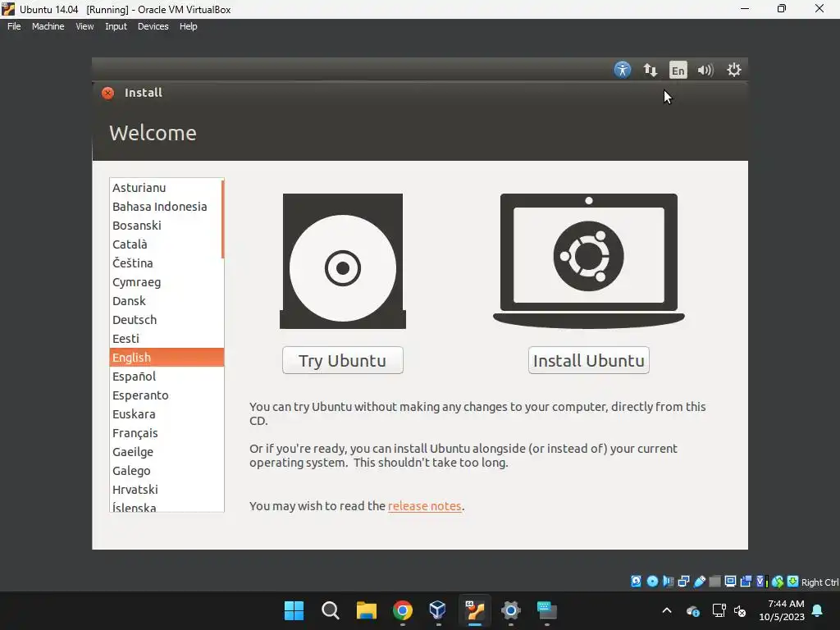This screenshot has width=840, height=630.
Task: Click the En keyboard layout indicator
Action: click(x=678, y=71)
